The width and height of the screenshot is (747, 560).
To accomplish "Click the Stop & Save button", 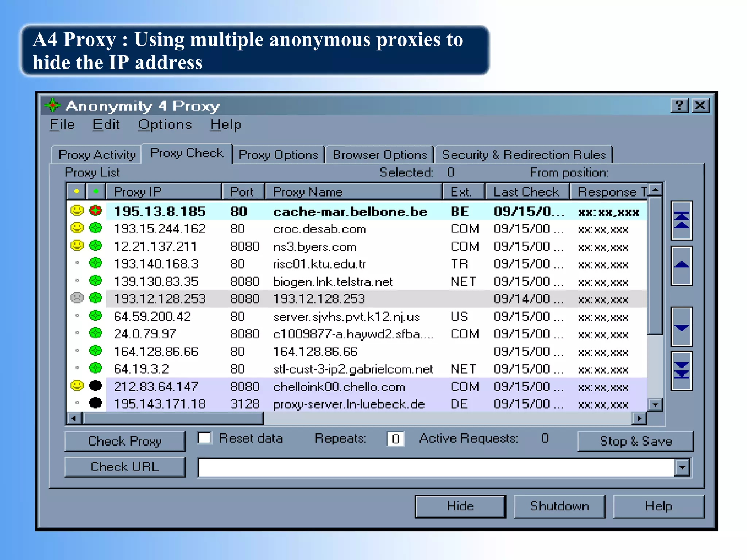I will click(x=635, y=442).
